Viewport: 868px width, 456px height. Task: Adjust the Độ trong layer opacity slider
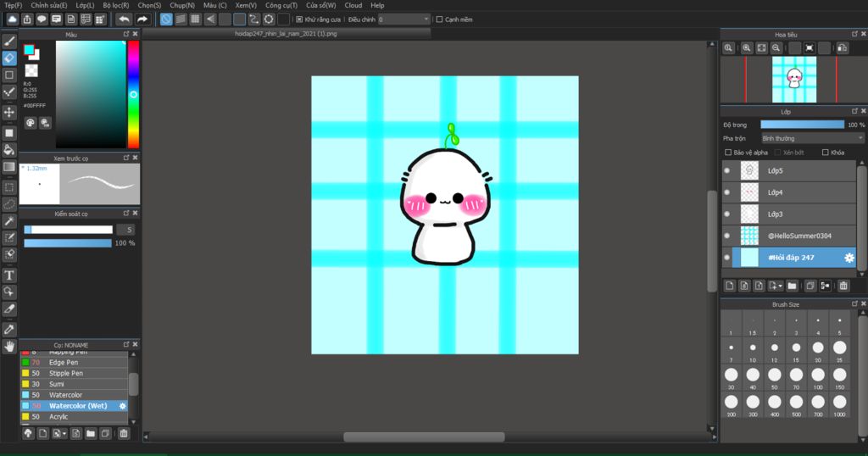(802, 125)
